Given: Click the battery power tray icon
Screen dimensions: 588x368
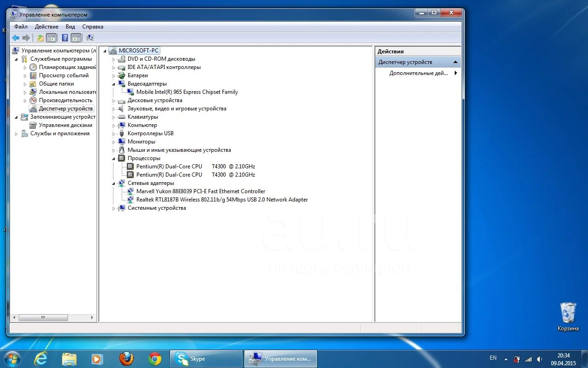Looking at the screenshot, I should point(517,359).
